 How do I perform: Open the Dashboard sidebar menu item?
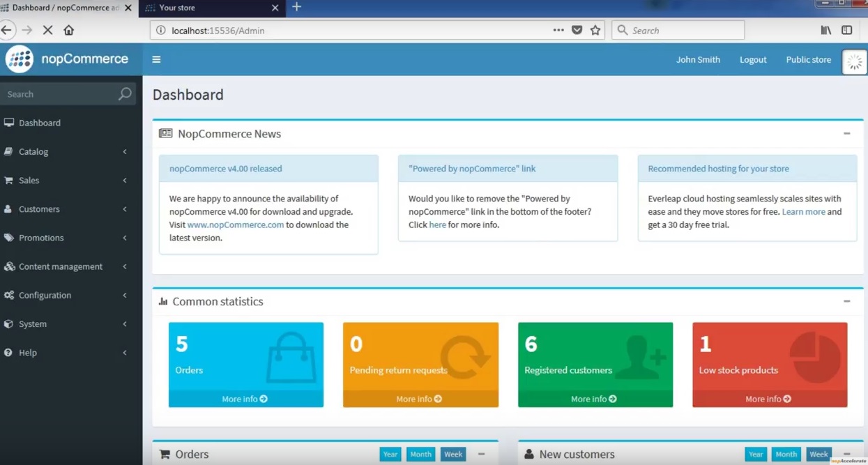(x=71, y=123)
